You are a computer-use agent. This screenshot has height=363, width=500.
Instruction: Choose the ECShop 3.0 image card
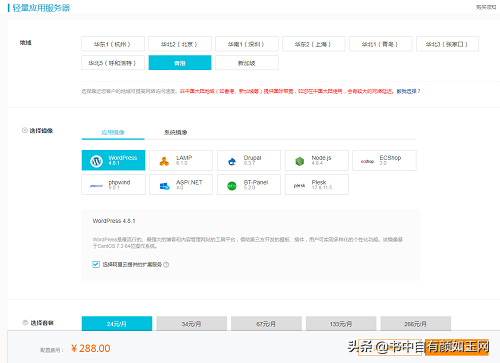click(x=384, y=160)
